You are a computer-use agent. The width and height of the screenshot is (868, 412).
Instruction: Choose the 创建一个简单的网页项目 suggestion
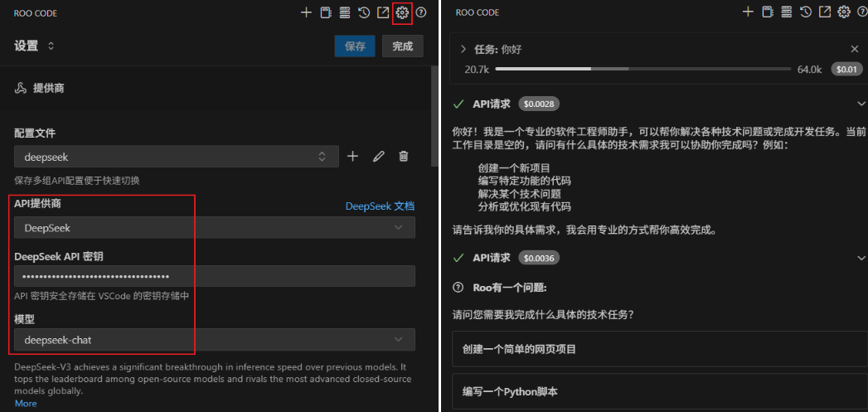[659, 350]
